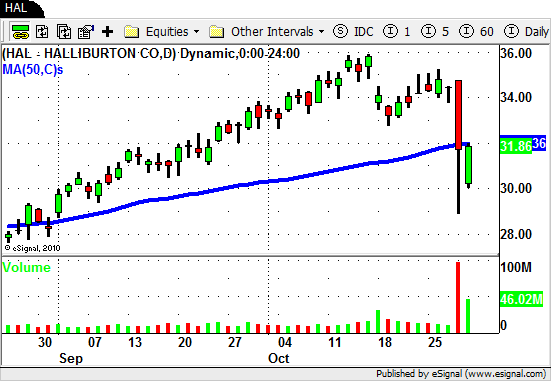Image resolution: width=551 pixels, height=381 pixels.
Task: Switch to the 60 minute interval
Action: point(477,32)
